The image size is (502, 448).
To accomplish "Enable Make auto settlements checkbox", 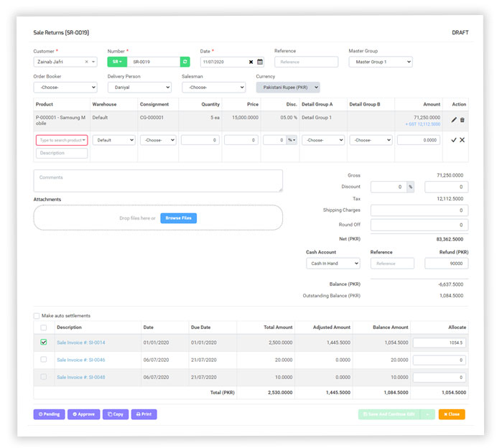I will [37, 316].
